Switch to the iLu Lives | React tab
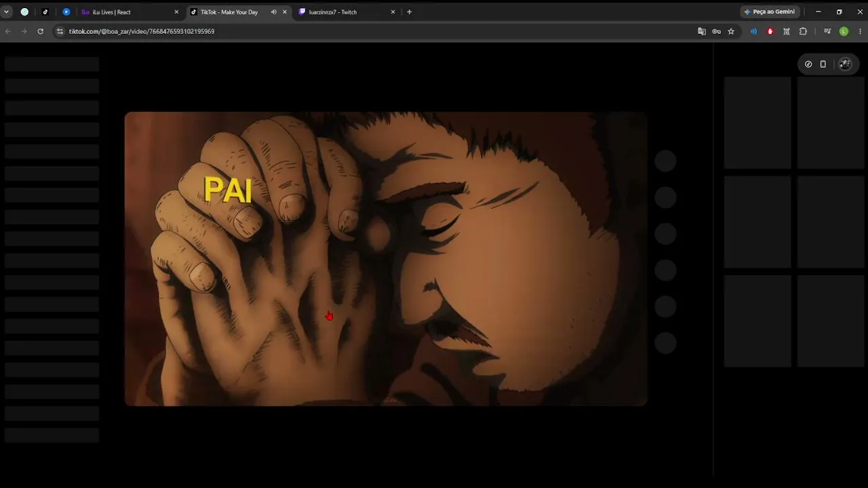This screenshot has width=868, height=488. click(x=129, y=12)
